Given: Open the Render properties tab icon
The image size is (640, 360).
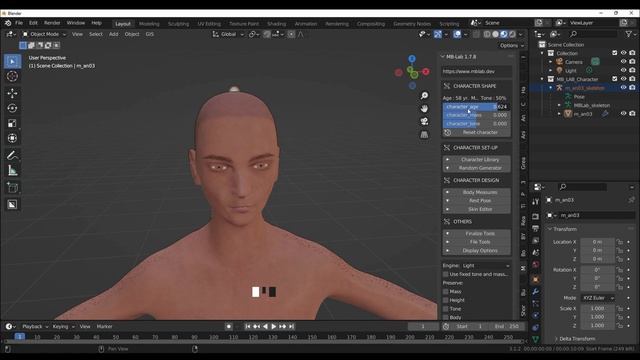Looking at the screenshot, I should click(x=536, y=216).
